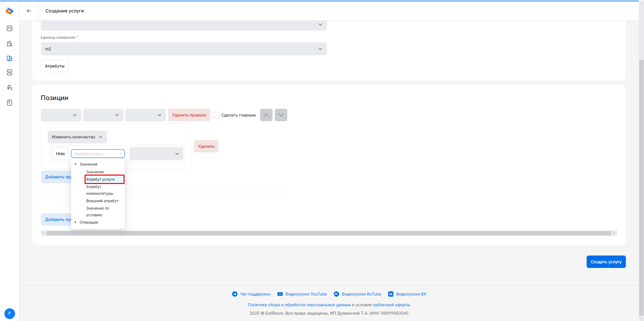Open the ruble pricing sidebar icon
The width and height of the screenshot is (644, 321).
pos(10,88)
